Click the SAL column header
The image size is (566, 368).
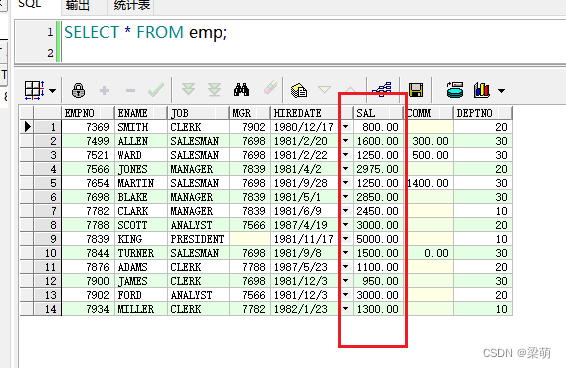pyautogui.click(x=378, y=113)
